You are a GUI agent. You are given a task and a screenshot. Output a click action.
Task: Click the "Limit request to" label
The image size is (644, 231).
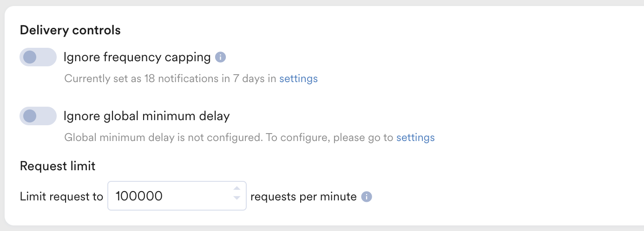61,197
